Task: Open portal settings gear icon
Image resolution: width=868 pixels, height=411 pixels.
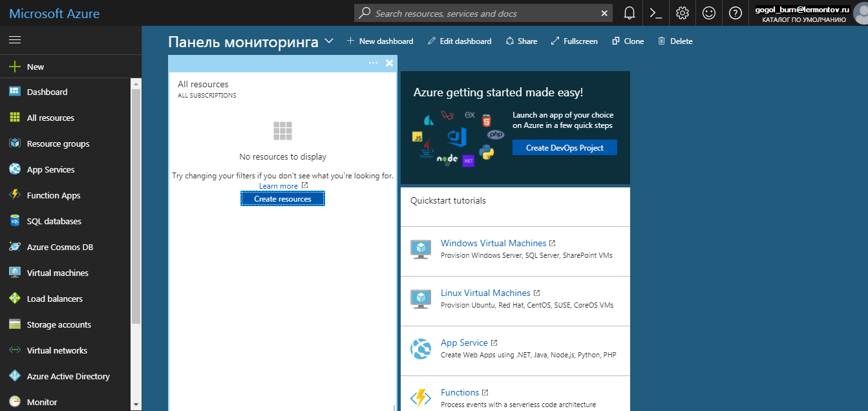Action: pos(683,13)
